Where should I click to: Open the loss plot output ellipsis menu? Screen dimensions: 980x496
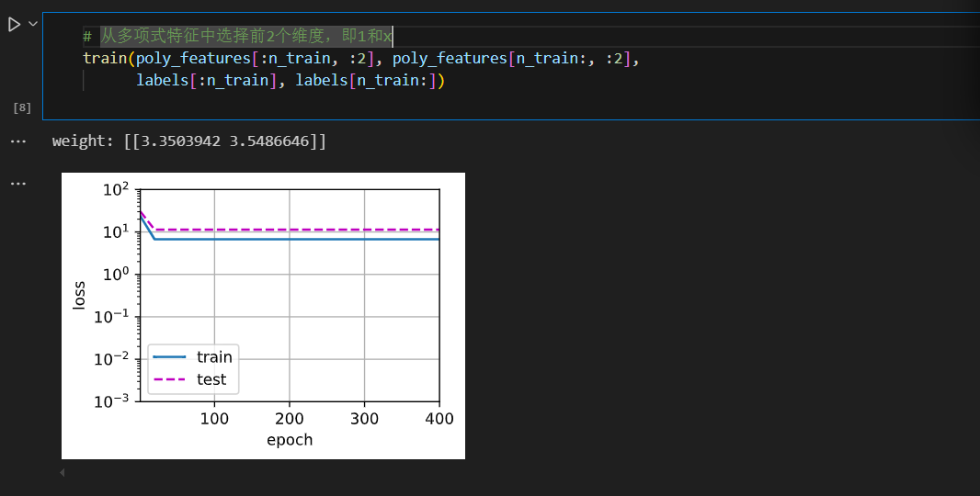pyautogui.click(x=18, y=184)
